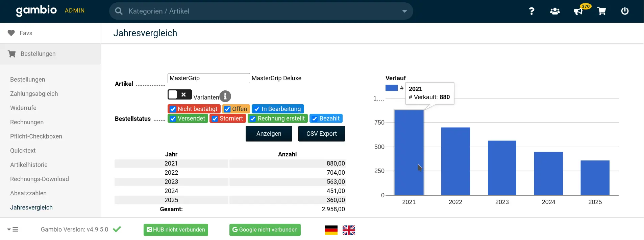Open the search category dropdown arrow
Image resolution: width=644 pixels, height=240 pixels.
(404, 11)
